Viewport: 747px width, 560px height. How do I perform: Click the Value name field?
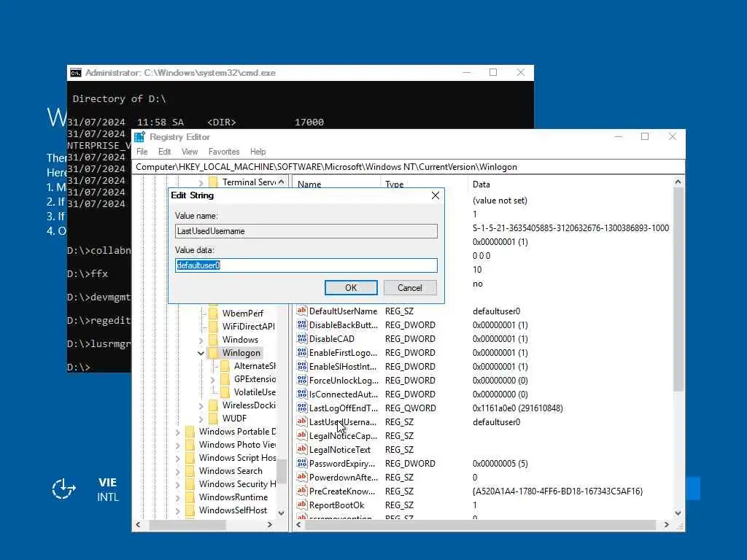pos(306,231)
